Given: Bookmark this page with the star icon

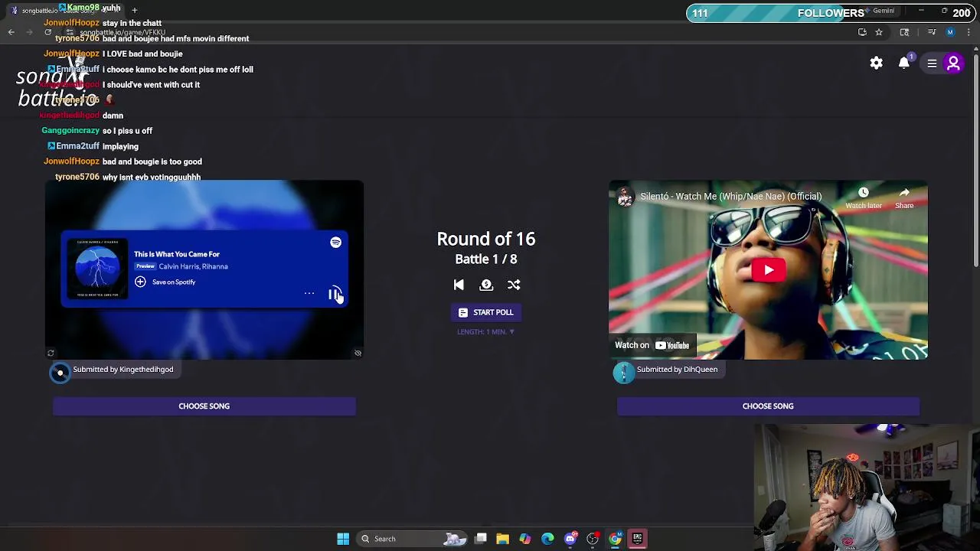Looking at the screenshot, I should point(879,32).
